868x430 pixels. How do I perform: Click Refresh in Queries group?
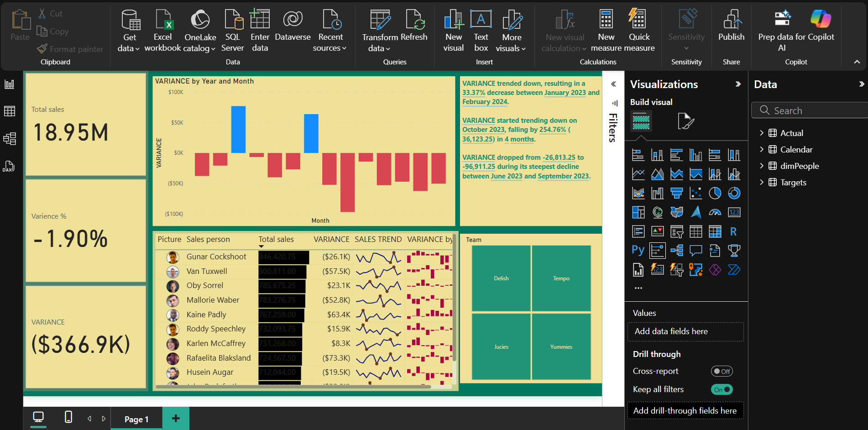414,26
